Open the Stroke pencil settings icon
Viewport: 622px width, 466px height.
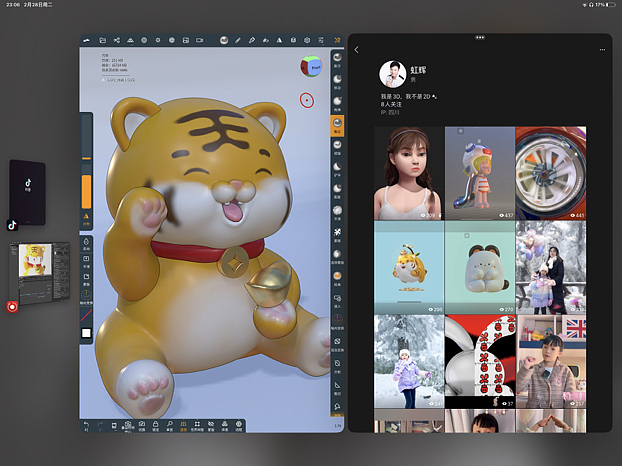[238, 40]
